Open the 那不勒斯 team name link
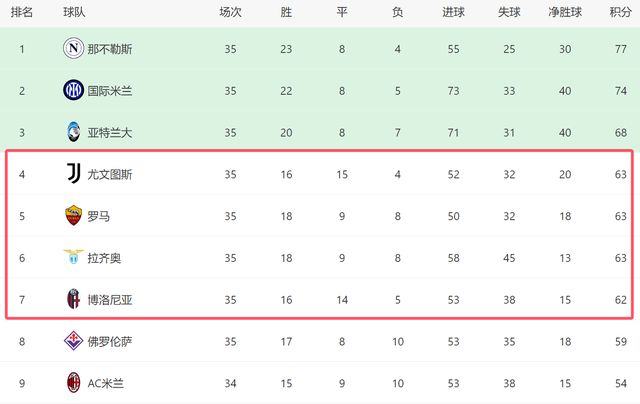The width and height of the screenshot is (640, 404). (110, 48)
